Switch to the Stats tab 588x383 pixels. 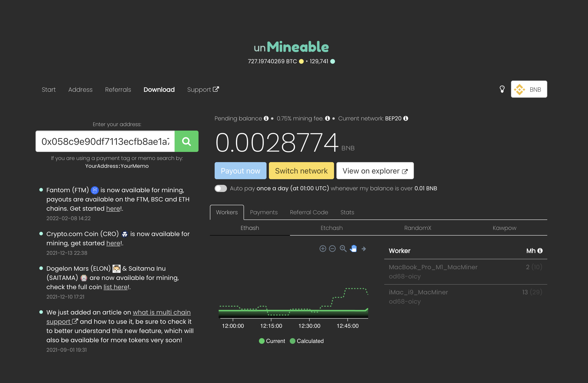(347, 212)
